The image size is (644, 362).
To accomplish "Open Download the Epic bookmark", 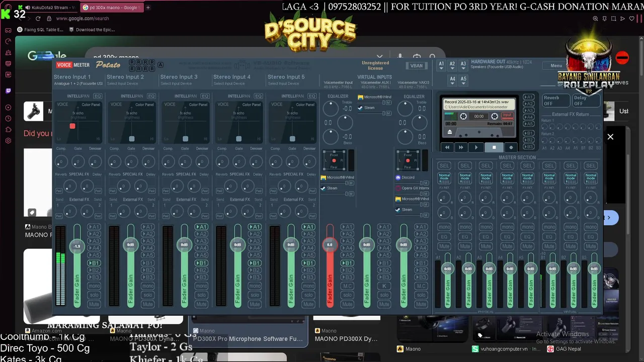I will pos(92,30).
